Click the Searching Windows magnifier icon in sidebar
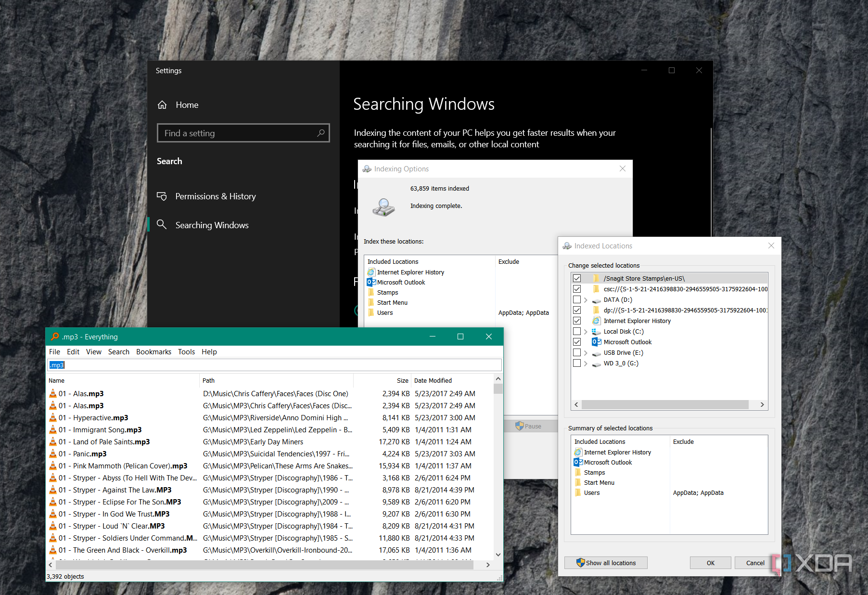 tap(162, 225)
